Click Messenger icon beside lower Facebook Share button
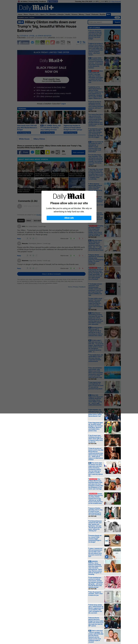The image size is (138, 644). pos(33,152)
